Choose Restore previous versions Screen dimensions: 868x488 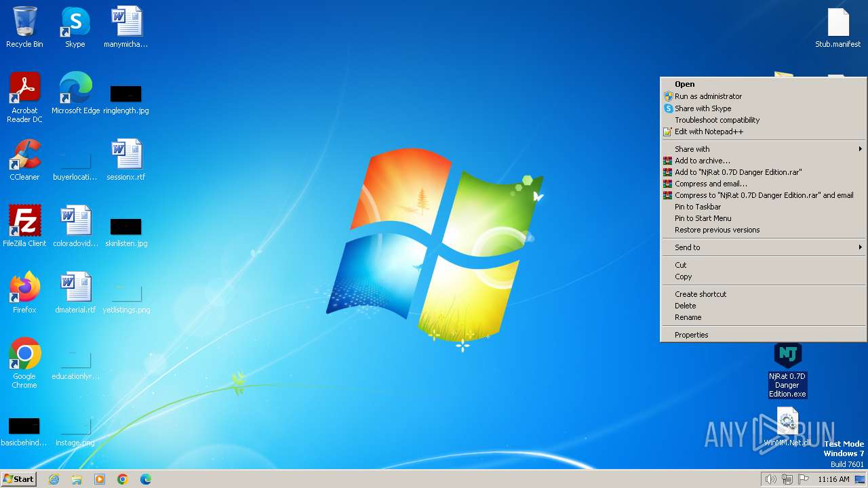point(764,230)
